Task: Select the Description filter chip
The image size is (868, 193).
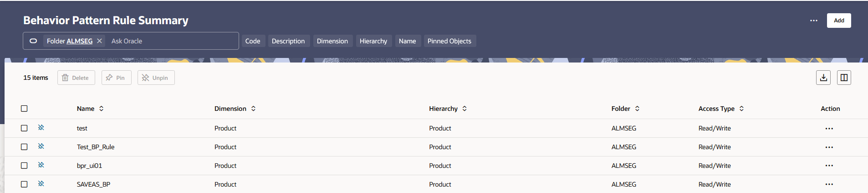Action: coord(288,41)
